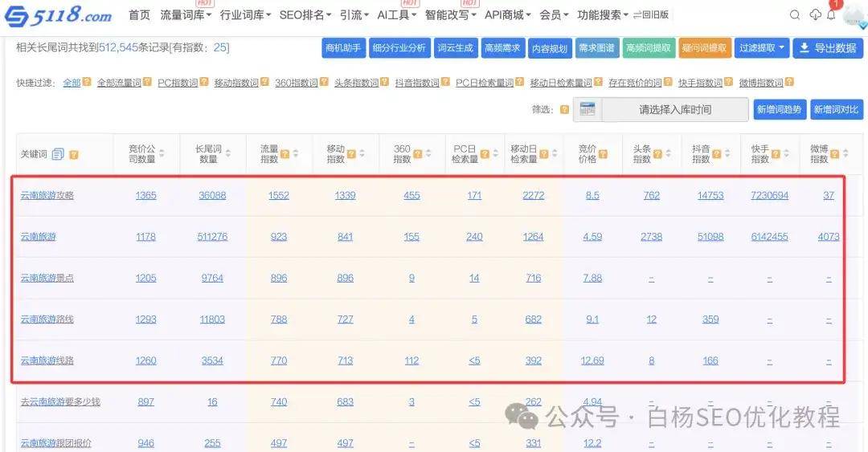
Task: Expand the API商城 menu
Action: [508, 15]
